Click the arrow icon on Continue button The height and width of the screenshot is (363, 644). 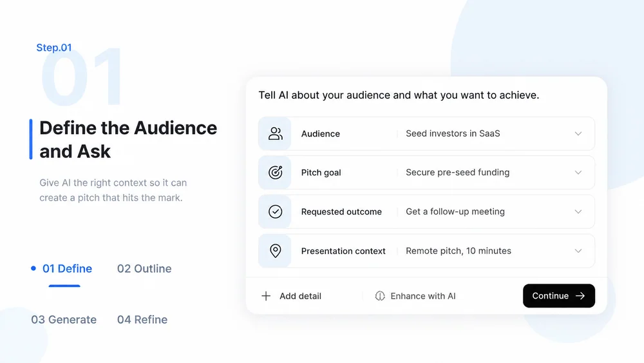[580, 295]
